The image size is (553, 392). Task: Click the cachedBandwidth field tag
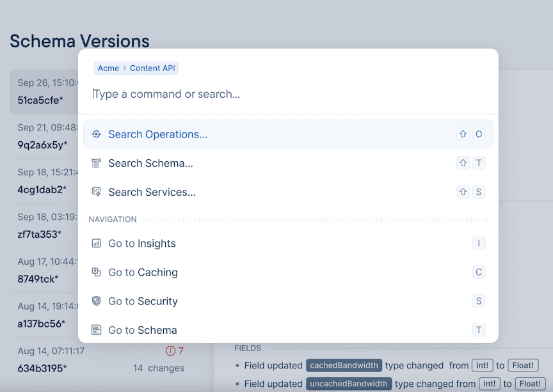(344, 365)
